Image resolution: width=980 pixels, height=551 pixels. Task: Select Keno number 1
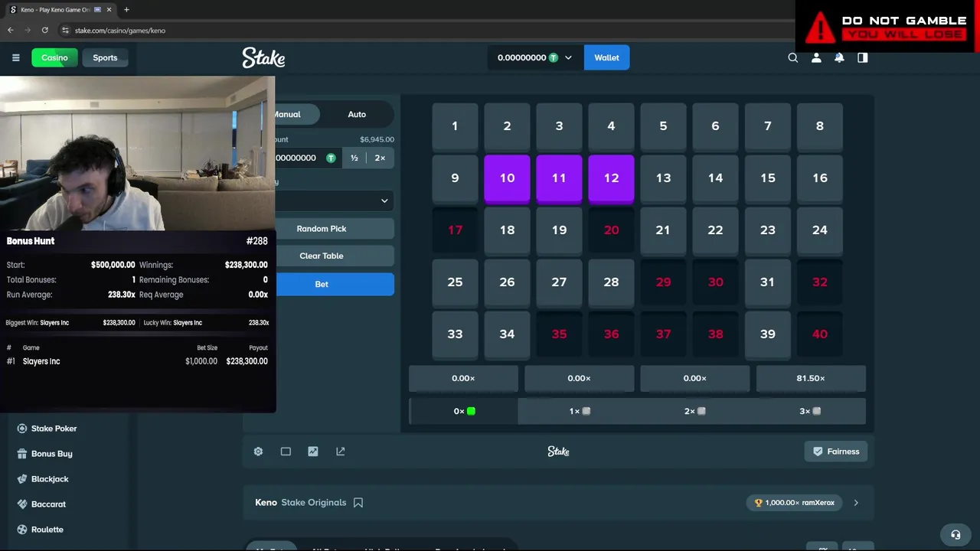[x=455, y=126]
